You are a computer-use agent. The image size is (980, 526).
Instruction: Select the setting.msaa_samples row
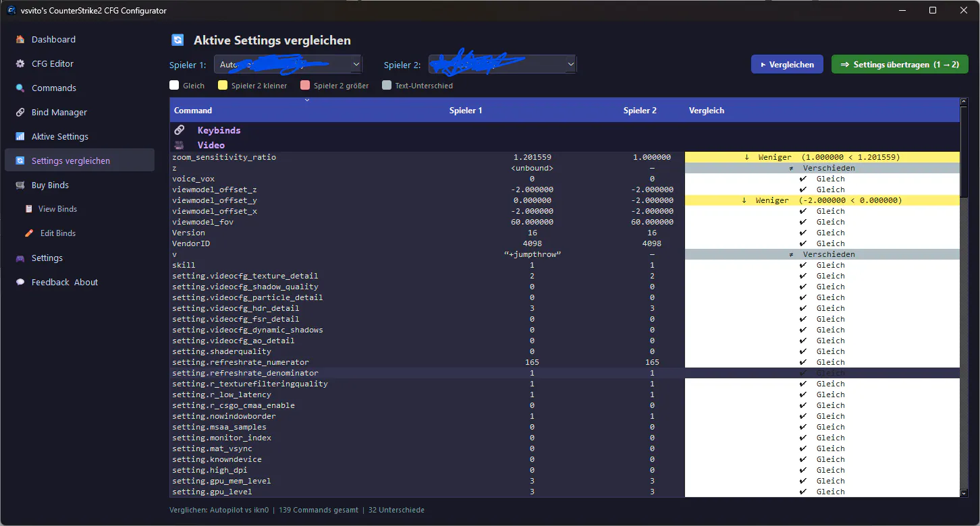[x=564, y=427]
